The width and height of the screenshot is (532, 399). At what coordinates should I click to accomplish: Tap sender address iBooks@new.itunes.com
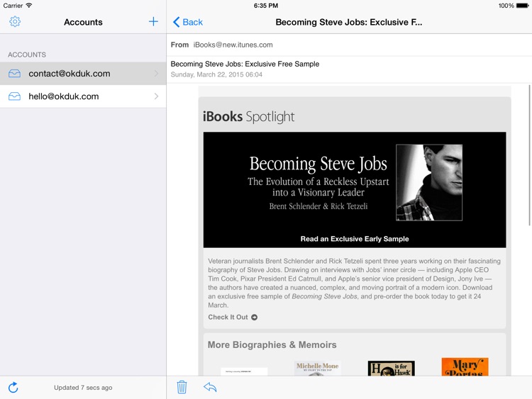coord(233,45)
